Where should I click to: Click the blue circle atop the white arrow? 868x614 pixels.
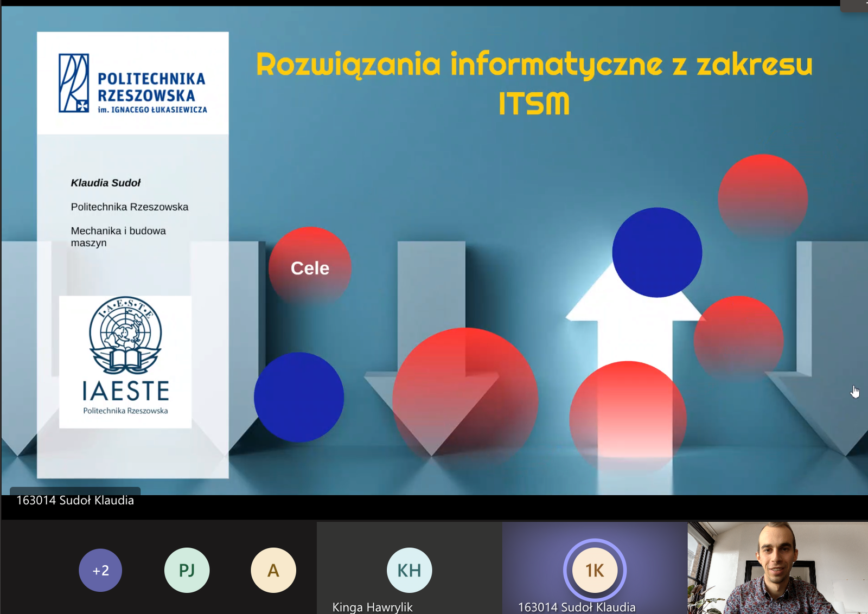click(657, 252)
